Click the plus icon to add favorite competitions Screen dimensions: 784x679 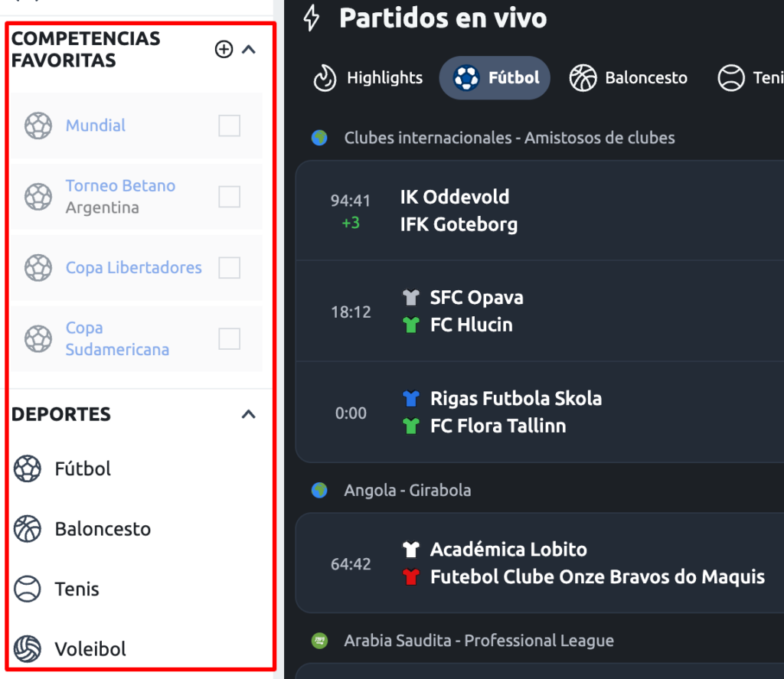(x=224, y=48)
